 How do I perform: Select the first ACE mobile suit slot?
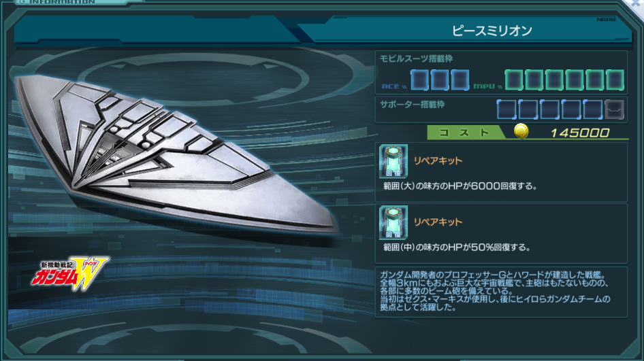tap(420, 80)
